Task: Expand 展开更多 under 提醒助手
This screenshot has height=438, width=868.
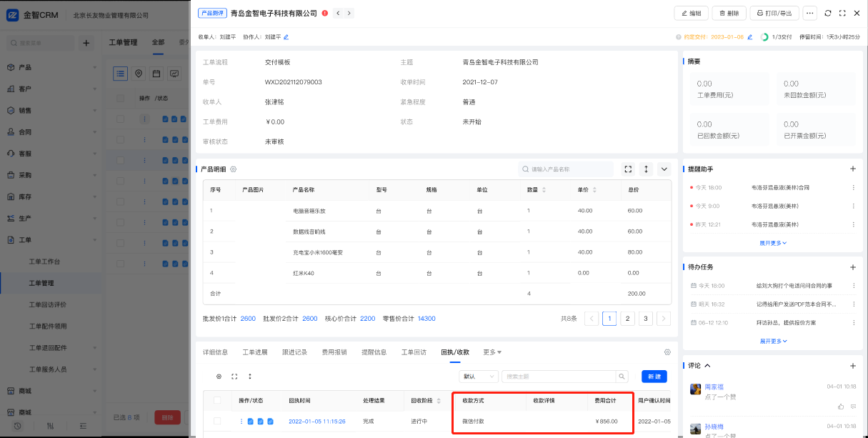Action: tap(773, 243)
